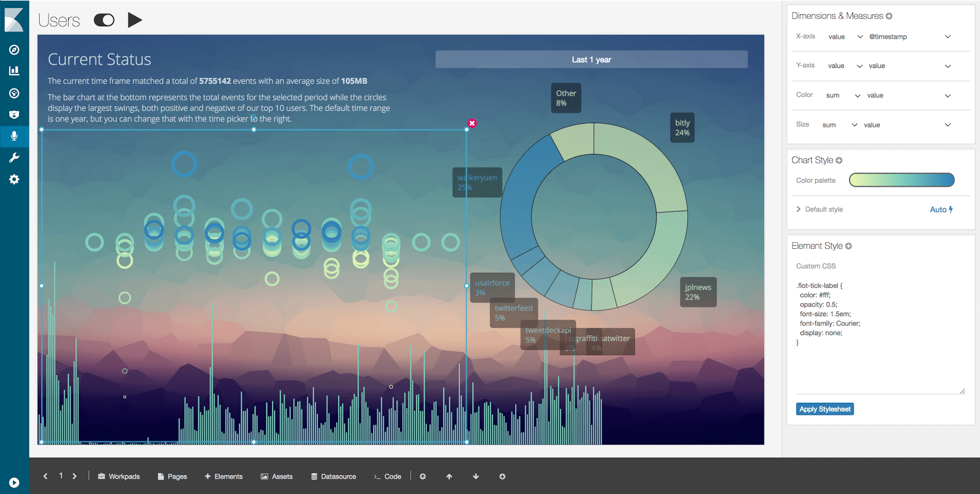Open Dev Tools from the wrench icon
The image size is (980, 494).
14,158
